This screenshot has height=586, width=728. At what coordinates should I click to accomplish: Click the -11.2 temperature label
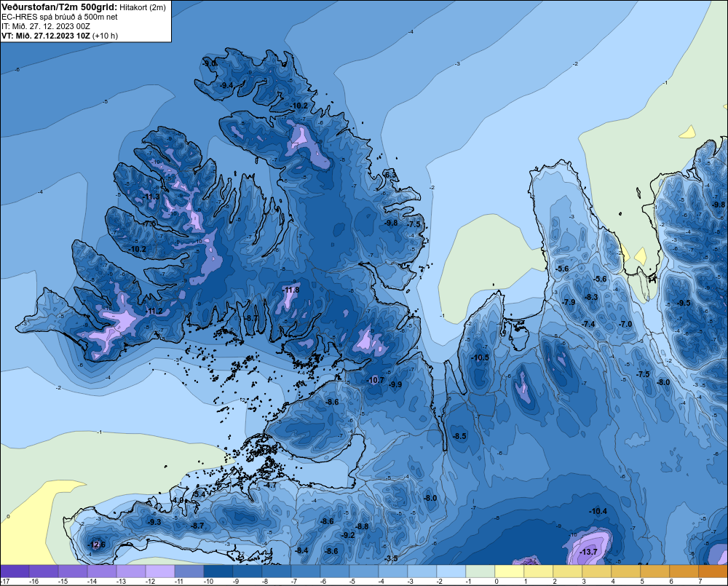pos(154,311)
